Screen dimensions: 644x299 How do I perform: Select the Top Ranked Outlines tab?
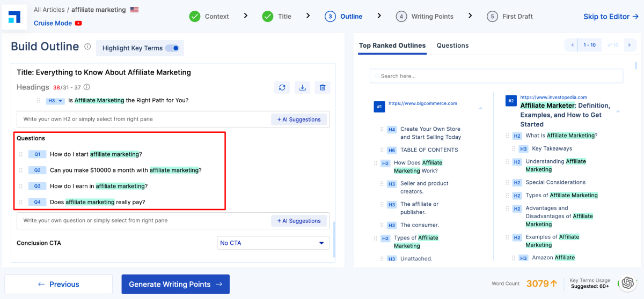point(392,46)
